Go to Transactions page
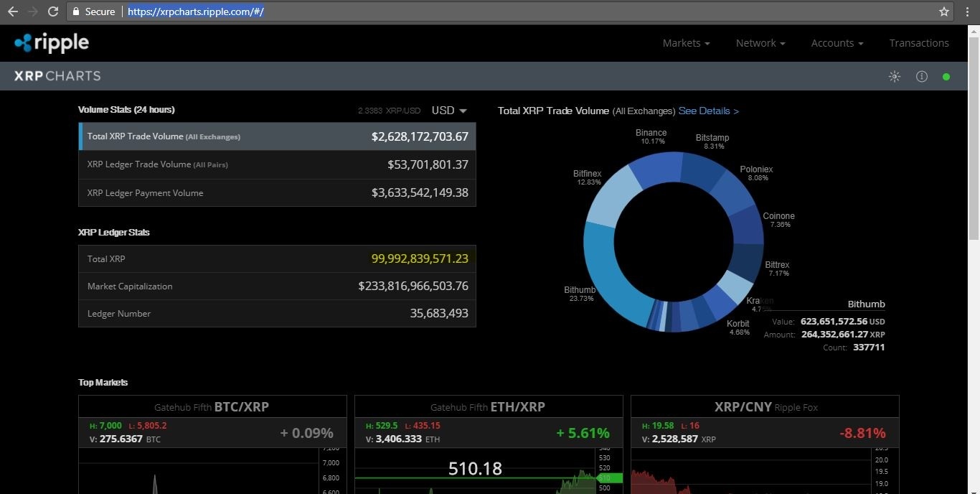Viewport: 980px width, 494px height. coord(919,43)
